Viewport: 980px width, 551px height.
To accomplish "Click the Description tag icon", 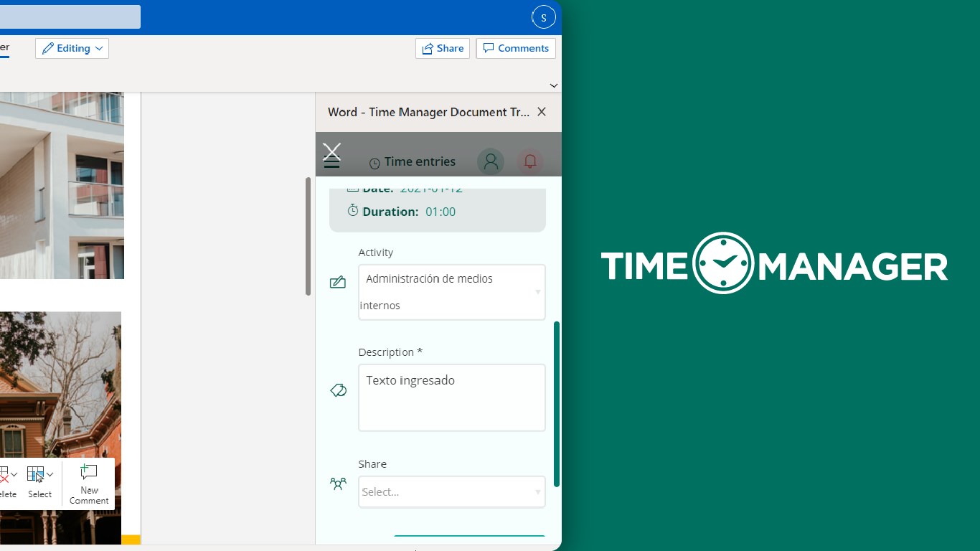I will [338, 390].
